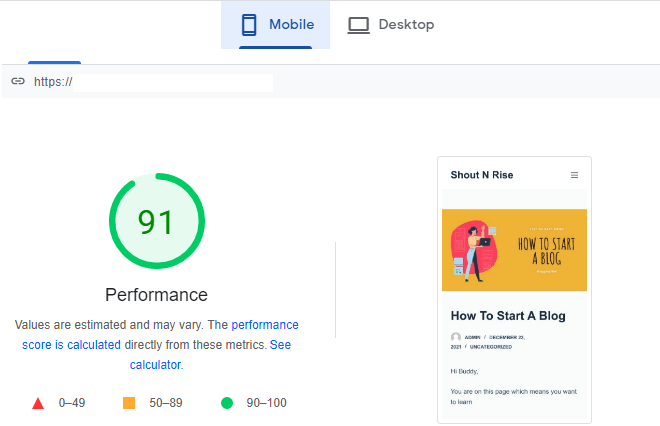The height and width of the screenshot is (426, 660).
Task: Click the '90–100' range text
Action: pos(266,403)
